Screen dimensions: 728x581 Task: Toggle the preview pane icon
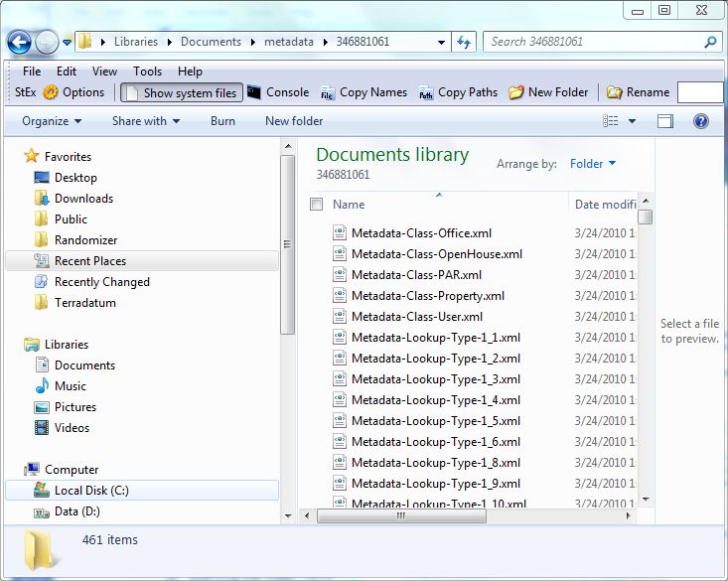coord(664,122)
